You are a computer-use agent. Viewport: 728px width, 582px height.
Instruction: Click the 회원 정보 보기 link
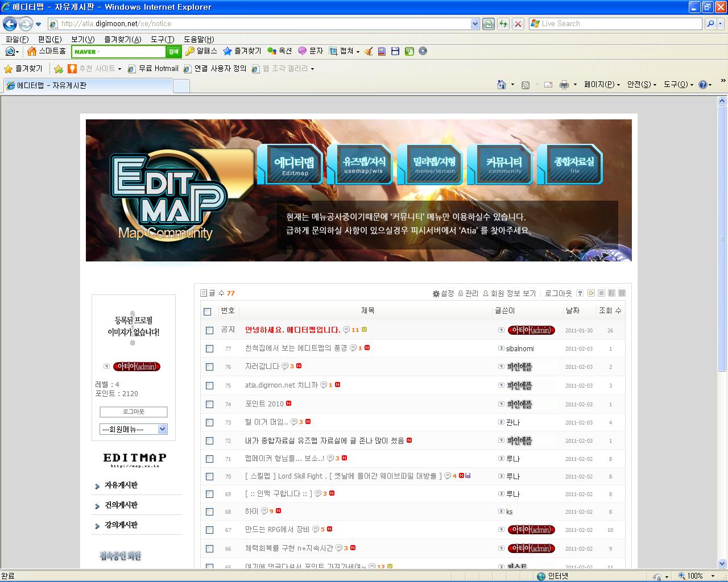(513, 293)
